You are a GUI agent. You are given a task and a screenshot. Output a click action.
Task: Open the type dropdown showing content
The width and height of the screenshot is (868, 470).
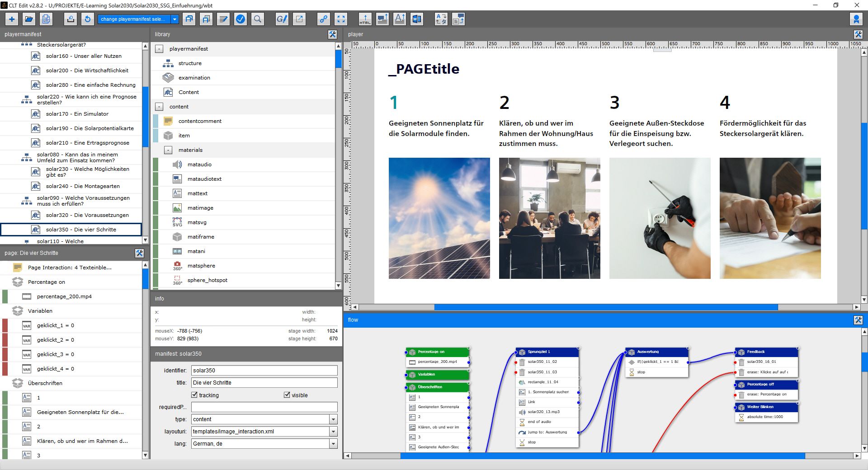(x=333, y=419)
